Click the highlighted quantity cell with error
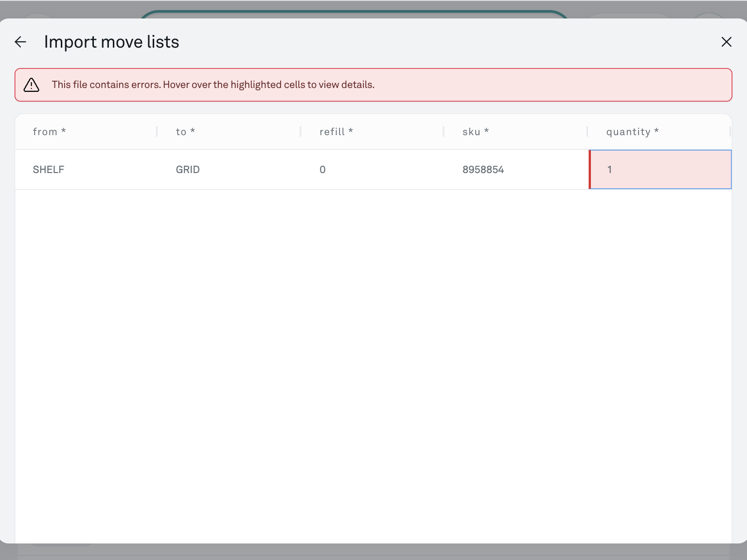Viewport: 747px width, 560px height. pyautogui.click(x=660, y=170)
